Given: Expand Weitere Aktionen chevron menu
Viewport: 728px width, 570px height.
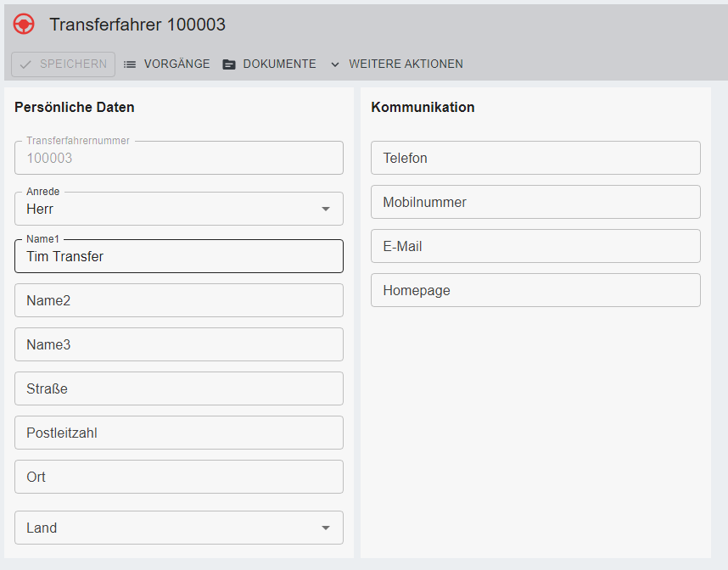Looking at the screenshot, I should point(335,64).
